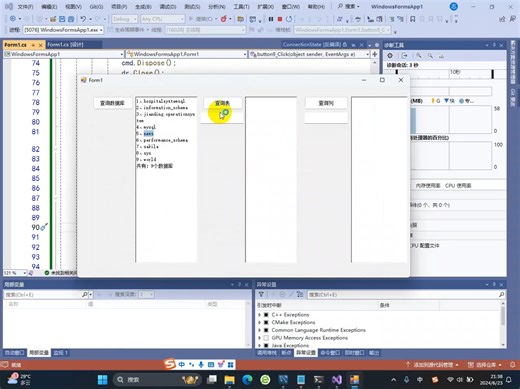Toggle the C++ Exceptions checkbox
Screen dimensions: 520x389
click(x=266, y=315)
